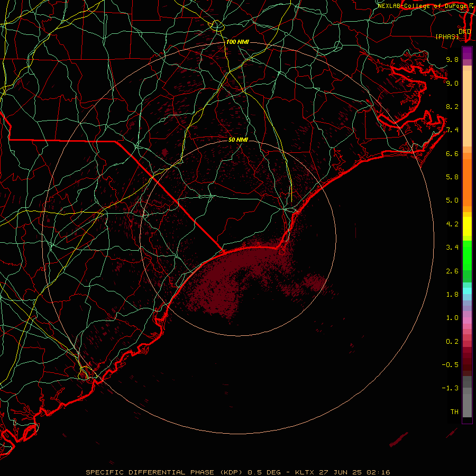The height and width of the screenshot is (476, 476).
Task: Select the 1.0 legend scale value
Action: tap(452, 318)
